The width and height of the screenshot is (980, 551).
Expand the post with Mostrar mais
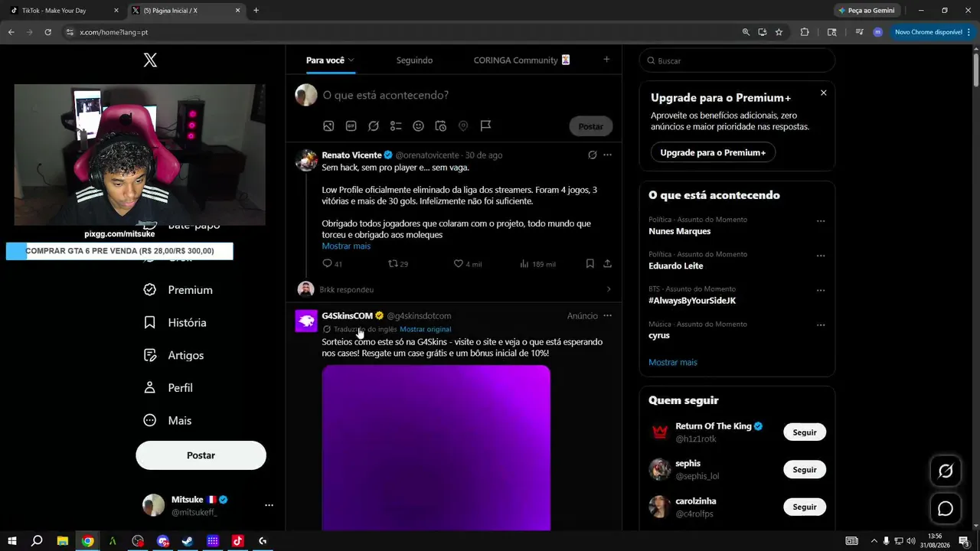[346, 246]
